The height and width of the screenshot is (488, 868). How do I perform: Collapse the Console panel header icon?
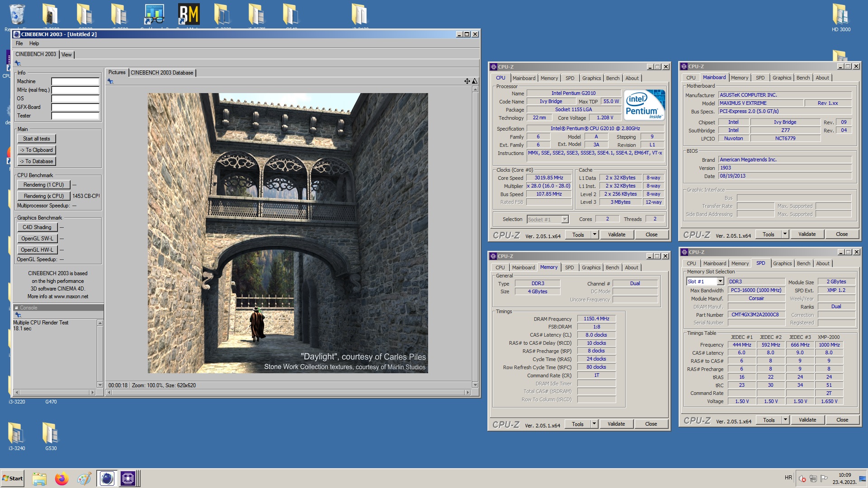click(x=16, y=308)
